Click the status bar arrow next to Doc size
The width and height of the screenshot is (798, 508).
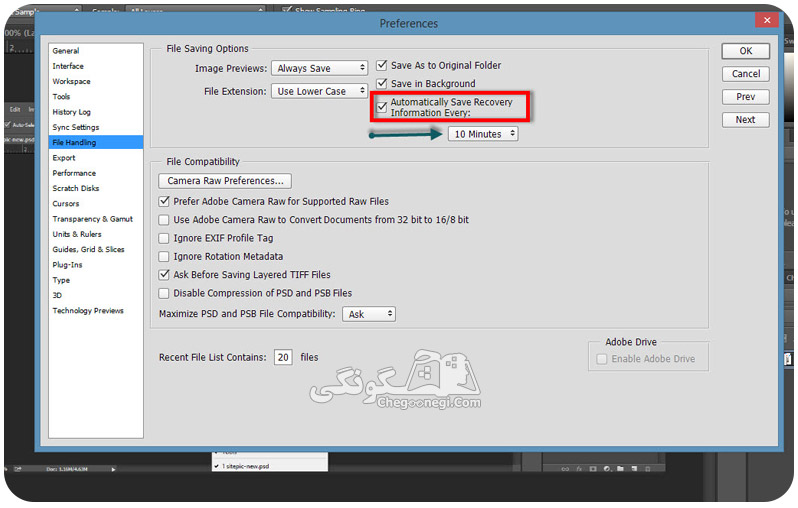[x=113, y=469]
